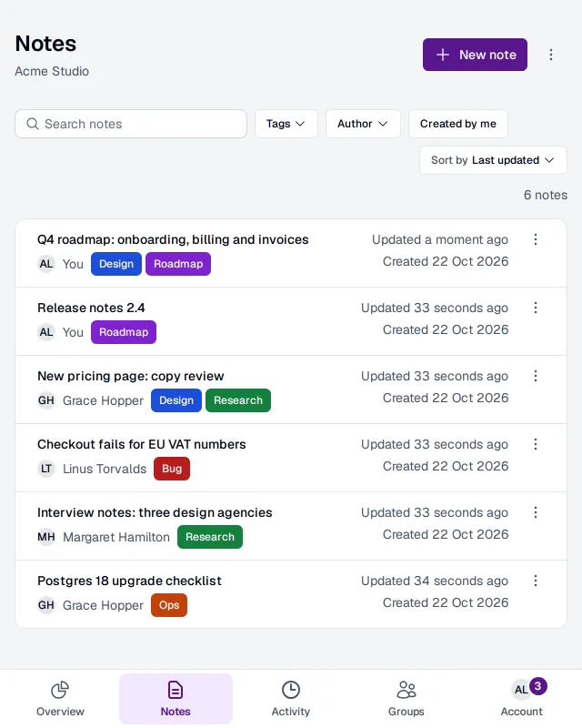The width and height of the screenshot is (582, 728).
Task: Create a new note with New note button
Action: click(x=475, y=55)
